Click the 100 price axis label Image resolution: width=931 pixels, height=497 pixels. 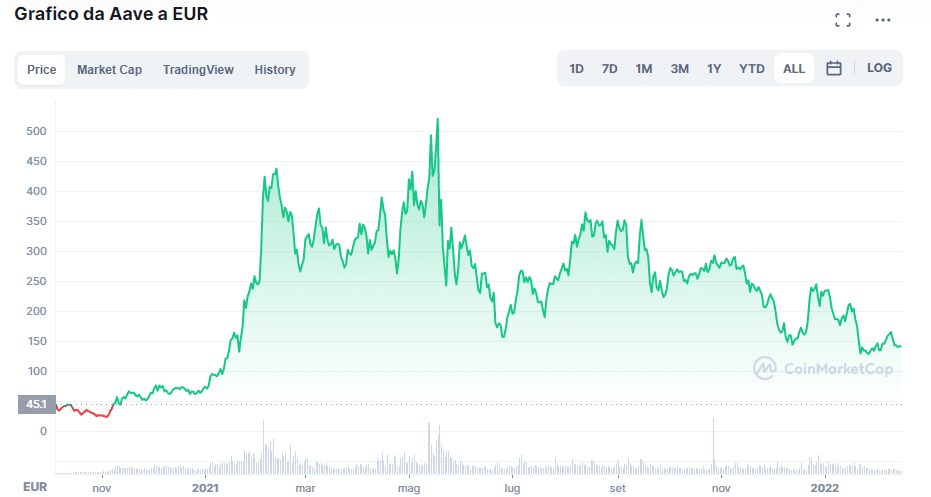pyautogui.click(x=36, y=371)
